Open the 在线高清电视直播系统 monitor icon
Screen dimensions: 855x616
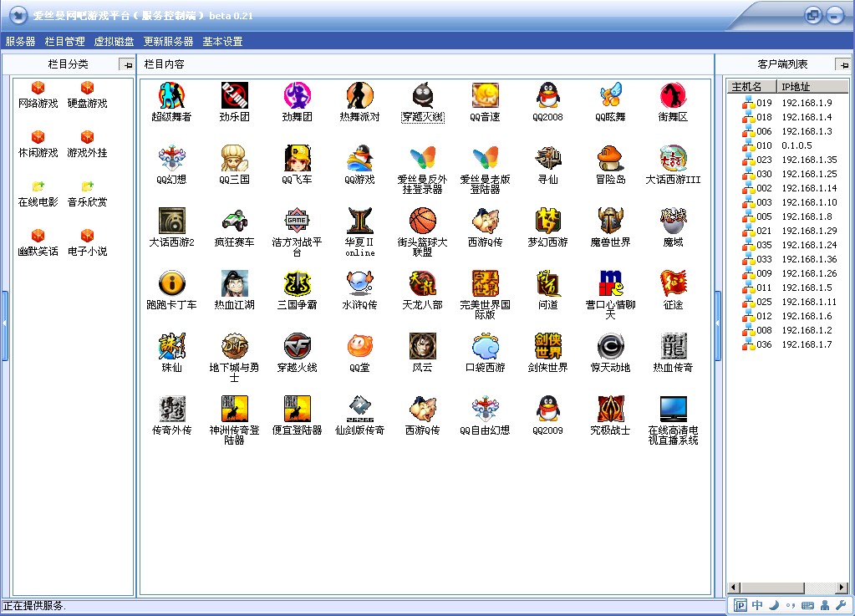pyautogui.click(x=673, y=410)
